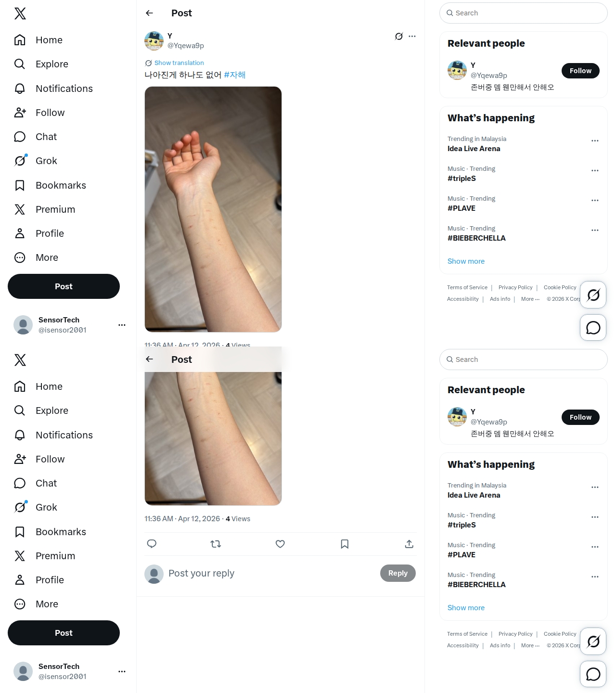Click the reply speech bubble icon under the post
The image size is (616, 693).
coord(152,544)
